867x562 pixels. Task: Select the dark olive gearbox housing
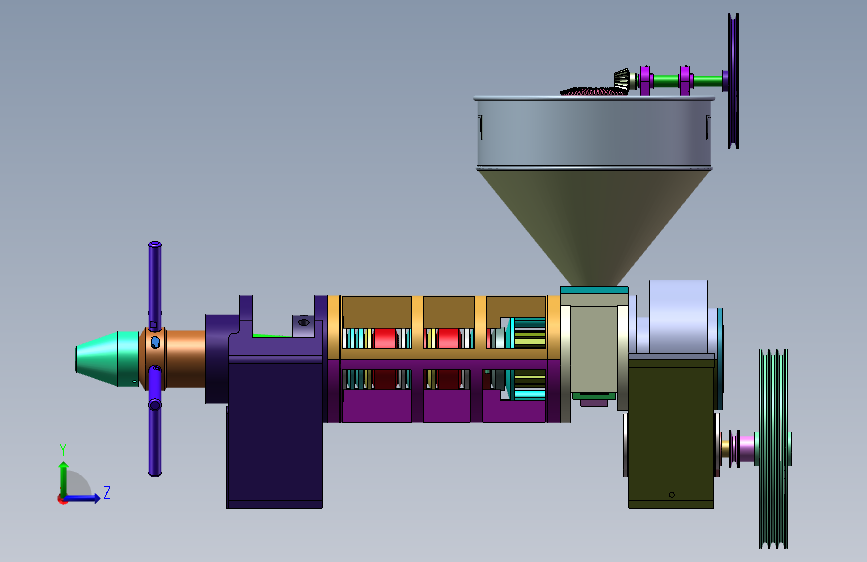pos(671,433)
